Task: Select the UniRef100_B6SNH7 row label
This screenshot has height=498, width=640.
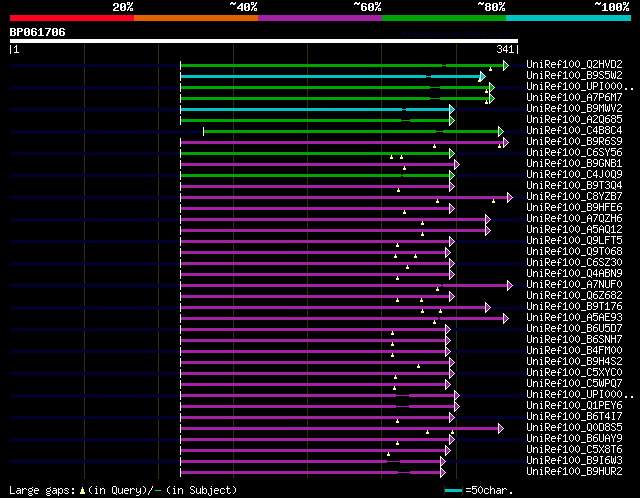Action: pos(574,340)
